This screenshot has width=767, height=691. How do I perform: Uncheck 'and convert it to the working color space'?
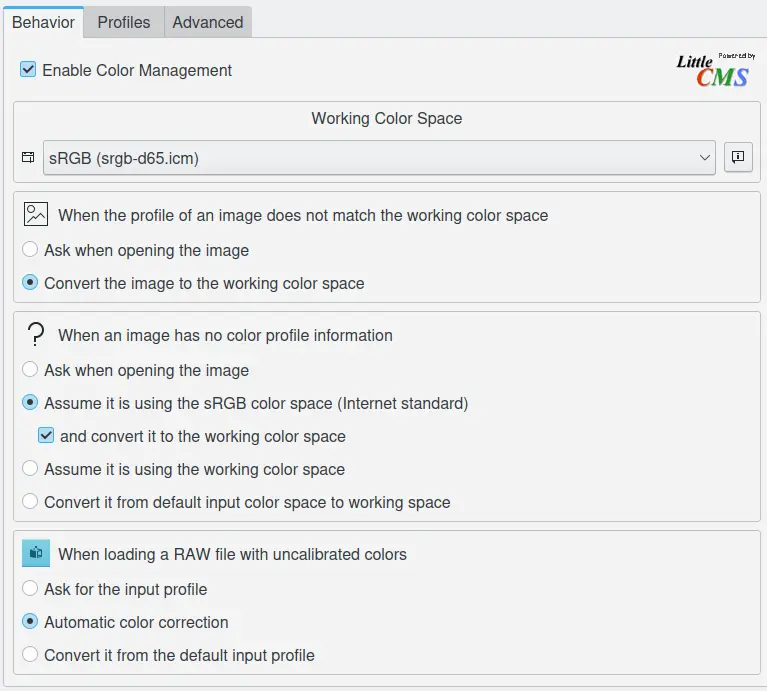coord(46,436)
